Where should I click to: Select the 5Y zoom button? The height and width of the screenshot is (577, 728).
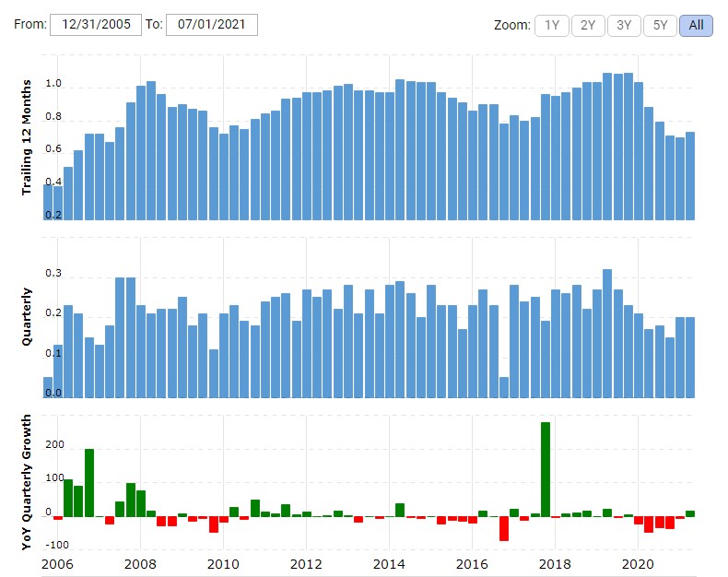point(660,26)
